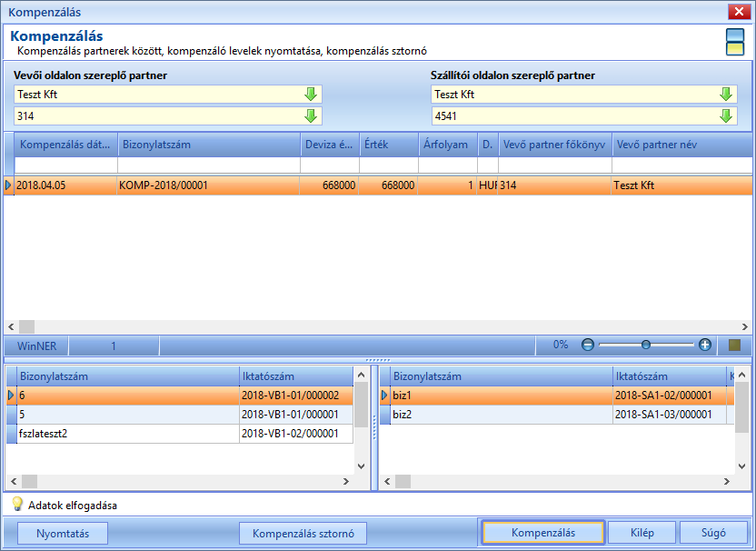The image size is (756, 551).
Task: Click the Súgó help button
Action: 713,533
